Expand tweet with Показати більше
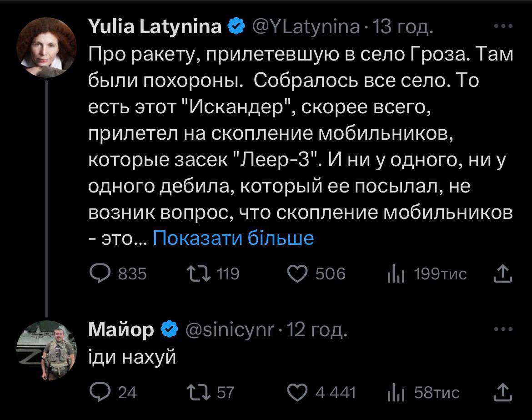 [233, 238]
